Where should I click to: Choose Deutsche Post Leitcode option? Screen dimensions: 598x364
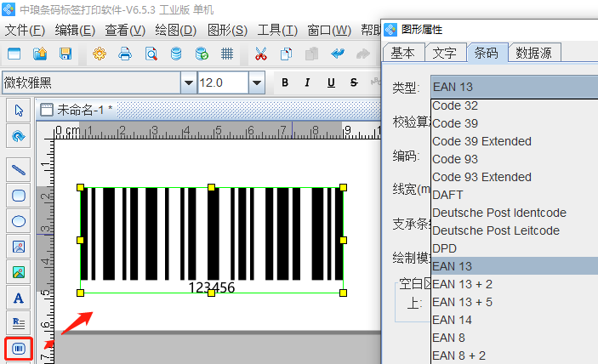coord(514,230)
